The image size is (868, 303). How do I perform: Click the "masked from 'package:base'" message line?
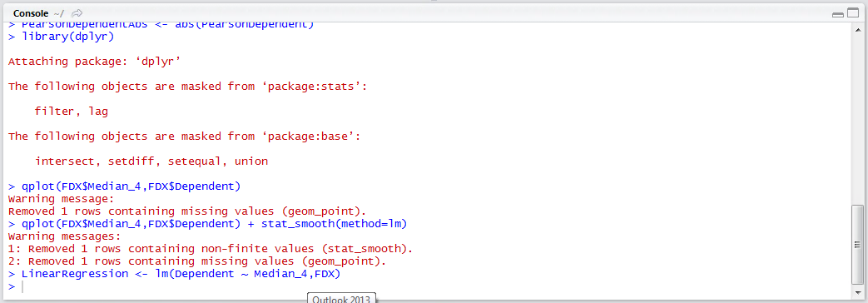(185, 137)
